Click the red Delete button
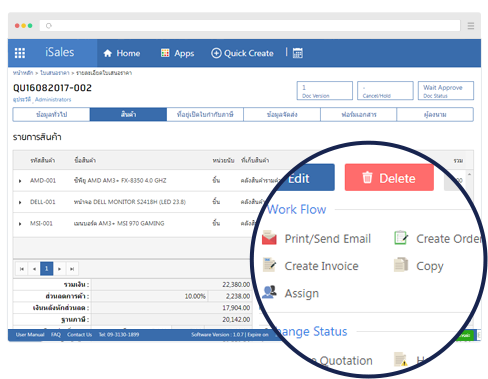488x379 pixels. (x=389, y=178)
